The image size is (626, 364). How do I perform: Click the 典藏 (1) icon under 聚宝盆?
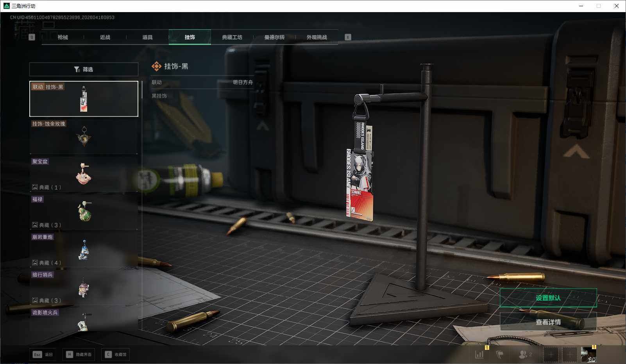pyautogui.click(x=35, y=187)
